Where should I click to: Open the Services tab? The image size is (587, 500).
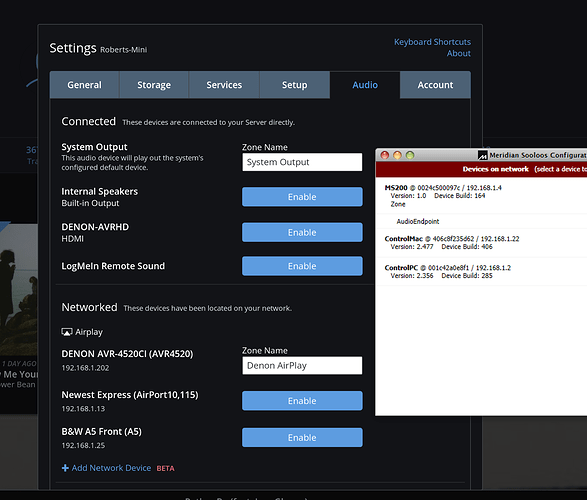coord(224,85)
